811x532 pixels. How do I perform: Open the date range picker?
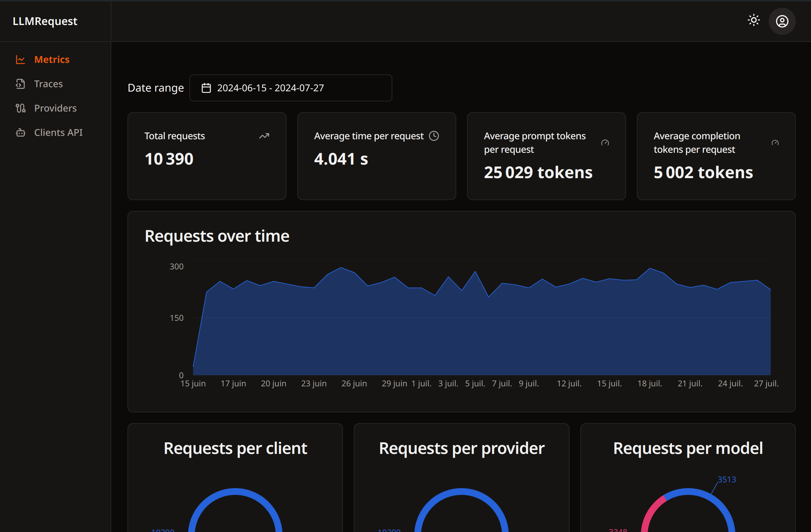[291, 88]
